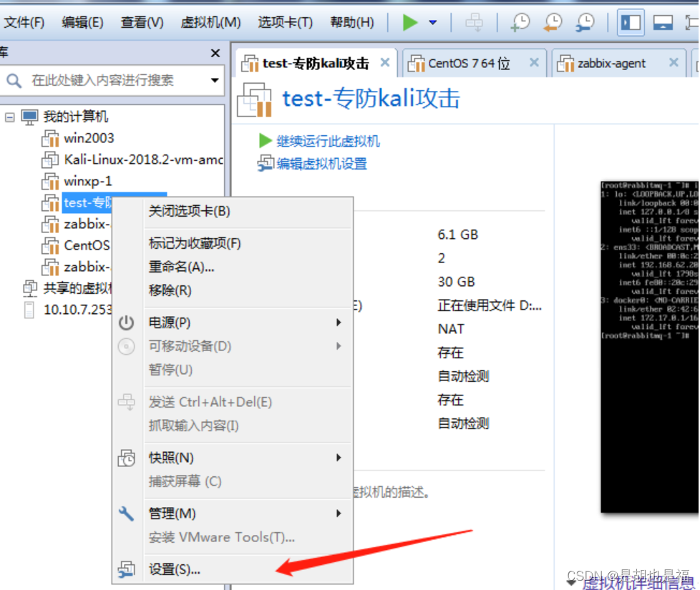700x590 pixels.
Task: Expand the 管理(M) submenu
Action: pos(248,513)
